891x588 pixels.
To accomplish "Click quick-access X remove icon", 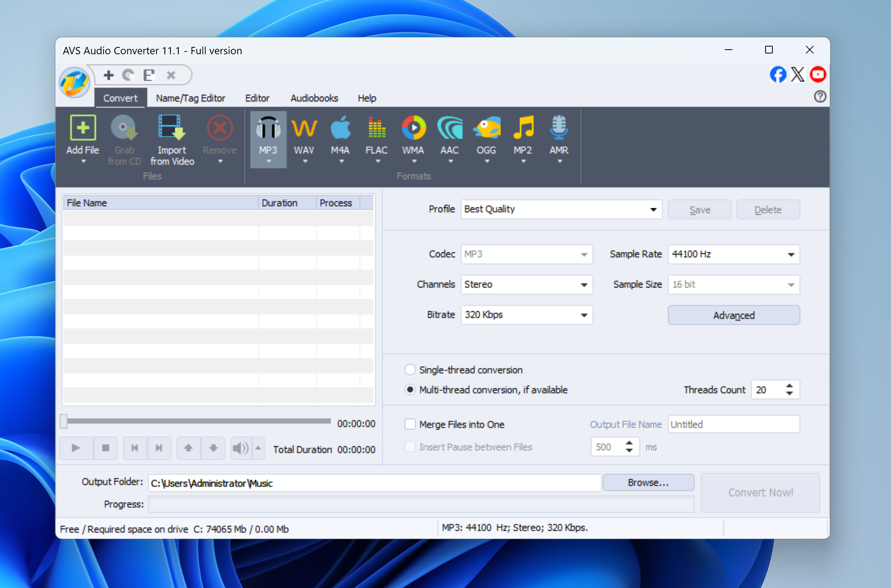I will click(171, 75).
